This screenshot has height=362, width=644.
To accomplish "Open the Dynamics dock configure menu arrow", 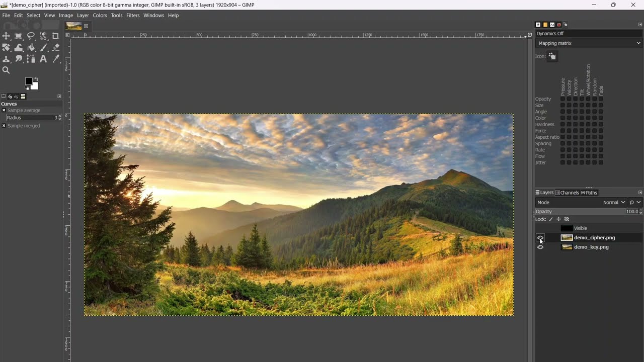I will point(640,25).
